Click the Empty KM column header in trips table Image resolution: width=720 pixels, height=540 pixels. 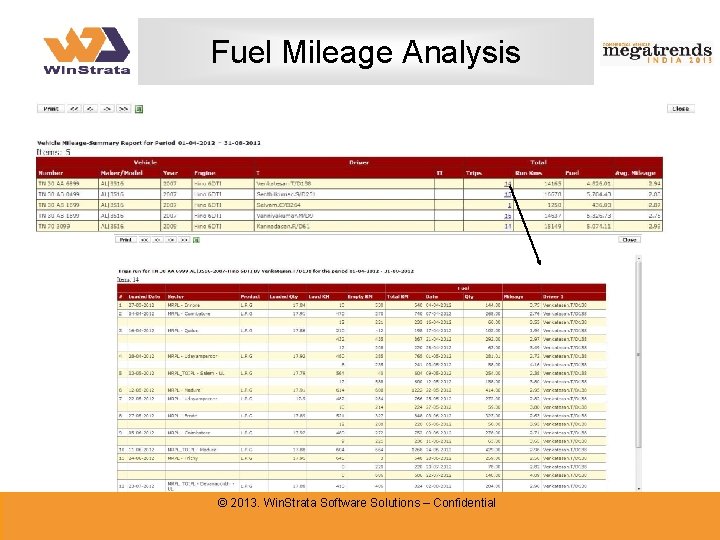coord(359,297)
